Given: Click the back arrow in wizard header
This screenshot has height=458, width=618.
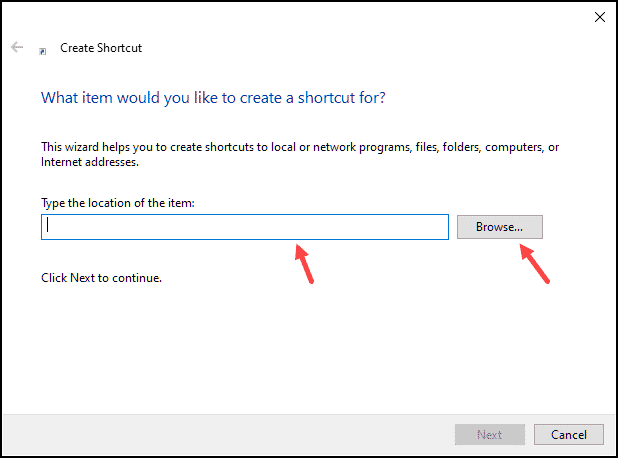Looking at the screenshot, I should (x=17, y=47).
